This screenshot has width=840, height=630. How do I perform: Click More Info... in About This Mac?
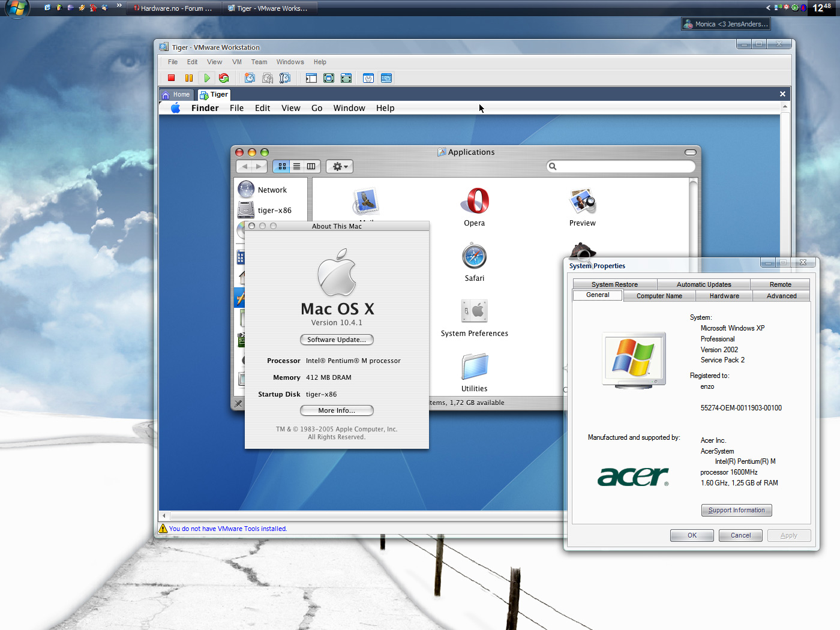[x=337, y=410]
